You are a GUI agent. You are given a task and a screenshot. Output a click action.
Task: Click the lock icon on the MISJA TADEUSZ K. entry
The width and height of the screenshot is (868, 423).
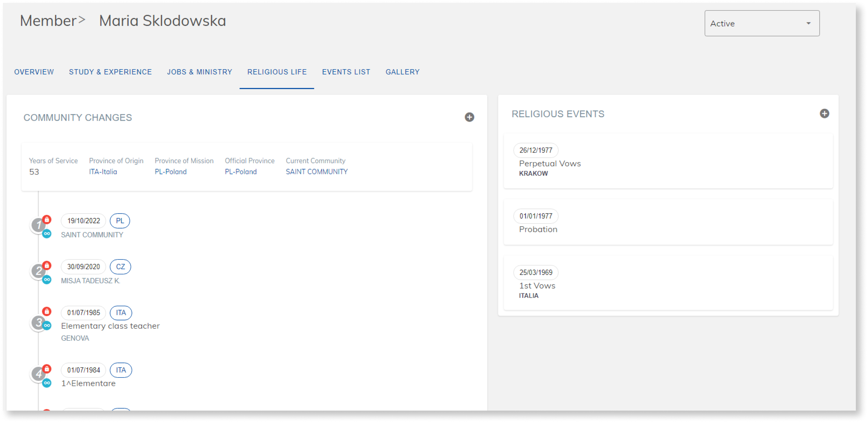[x=47, y=265]
